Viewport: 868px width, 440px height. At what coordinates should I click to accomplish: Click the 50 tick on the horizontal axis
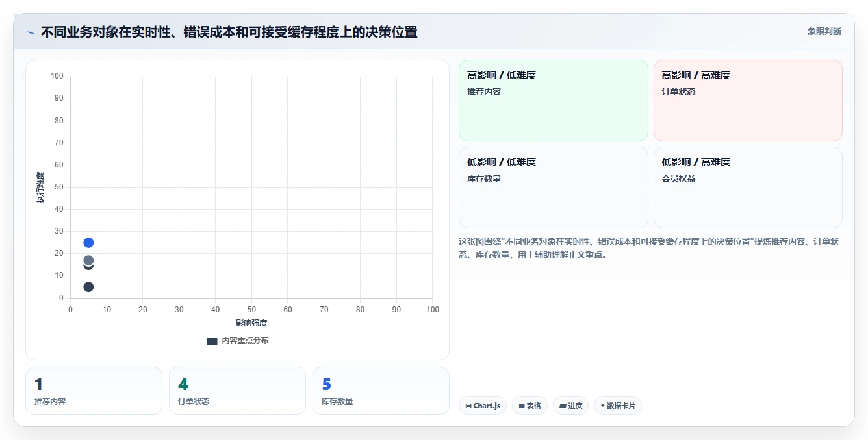click(x=251, y=310)
